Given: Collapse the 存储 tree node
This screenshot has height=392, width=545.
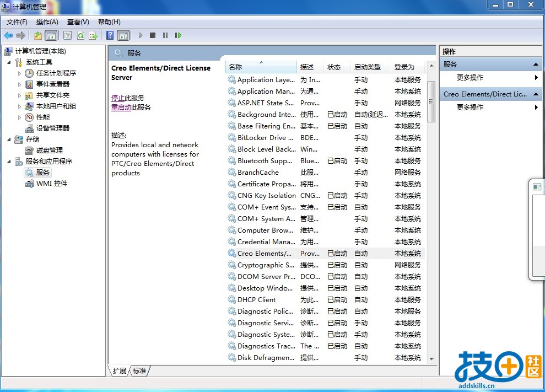Looking at the screenshot, I should coord(9,140).
